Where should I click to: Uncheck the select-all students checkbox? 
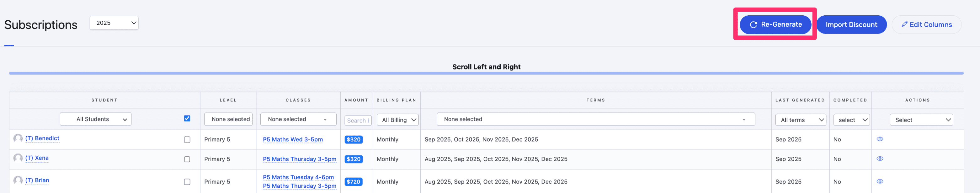tap(187, 118)
